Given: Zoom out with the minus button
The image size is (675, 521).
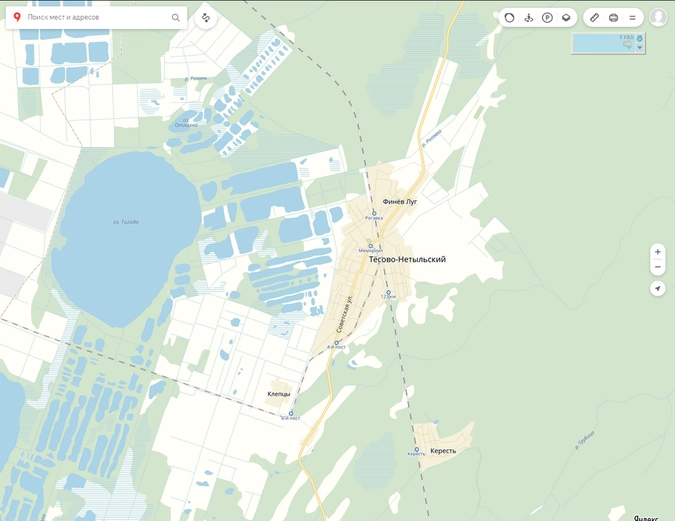Looking at the screenshot, I should pos(657,267).
